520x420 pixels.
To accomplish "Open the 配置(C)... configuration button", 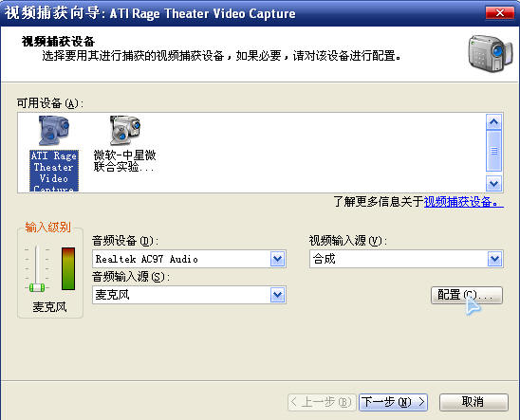I will tap(467, 295).
